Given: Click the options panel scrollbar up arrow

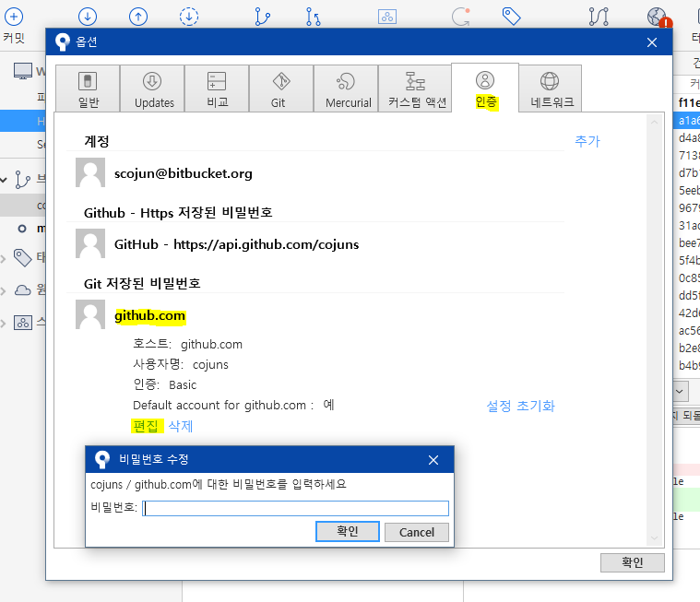Looking at the screenshot, I should point(655,122).
